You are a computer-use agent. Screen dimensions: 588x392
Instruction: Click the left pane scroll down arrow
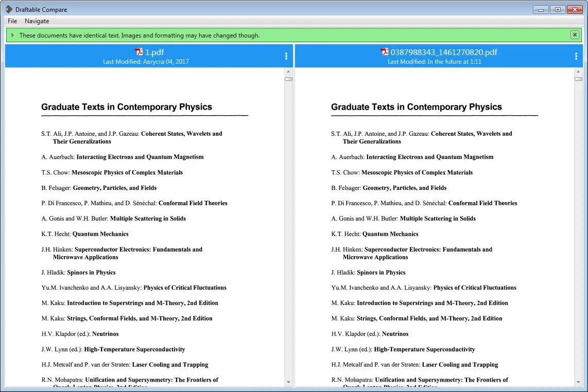point(288,382)
